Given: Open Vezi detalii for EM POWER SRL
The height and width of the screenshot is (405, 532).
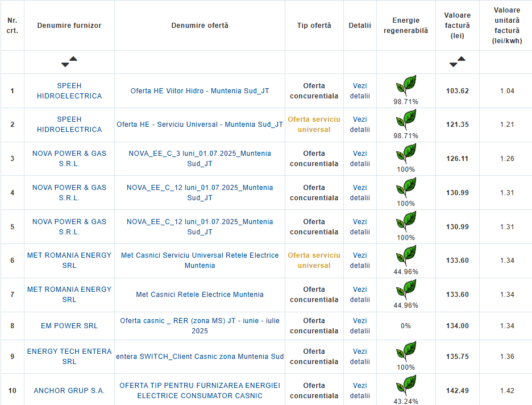Looking at the screenshot, I should (x=360, y=325).
